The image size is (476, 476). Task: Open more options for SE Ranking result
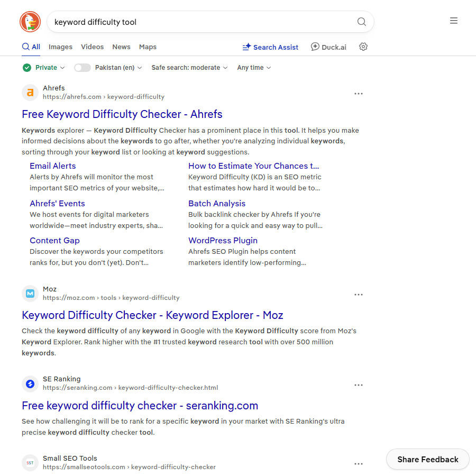click(x=359, y=385)
